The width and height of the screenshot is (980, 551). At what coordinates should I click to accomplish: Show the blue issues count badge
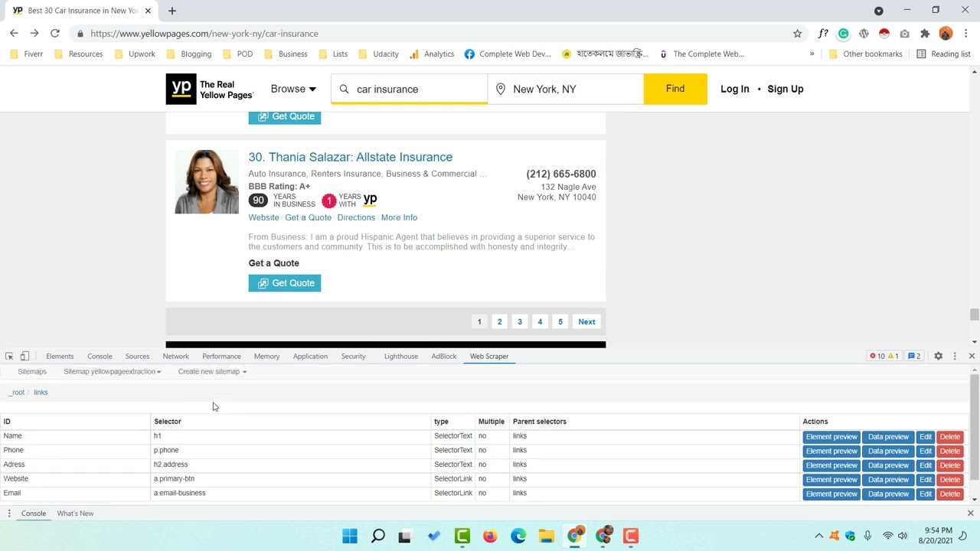click(x=914, y=357)
